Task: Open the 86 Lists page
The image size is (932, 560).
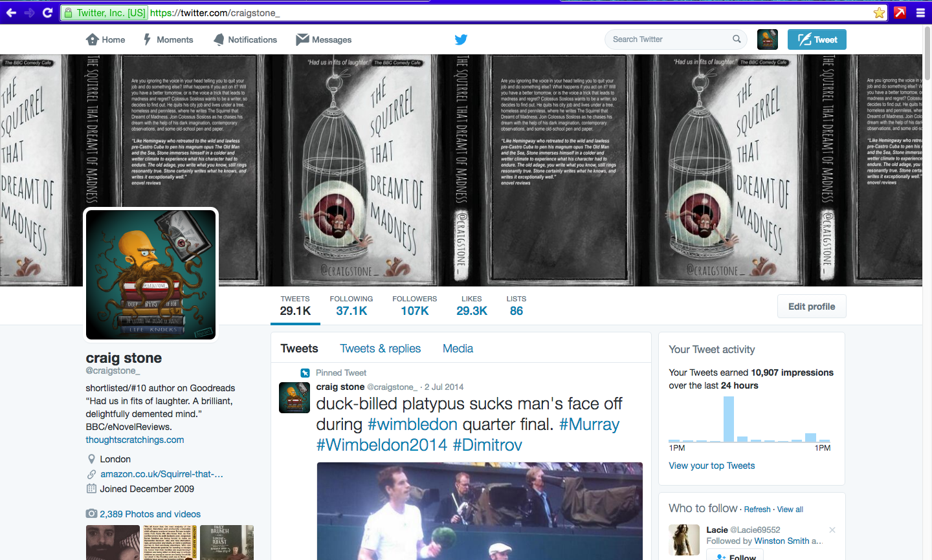Action: click(516, 306)
